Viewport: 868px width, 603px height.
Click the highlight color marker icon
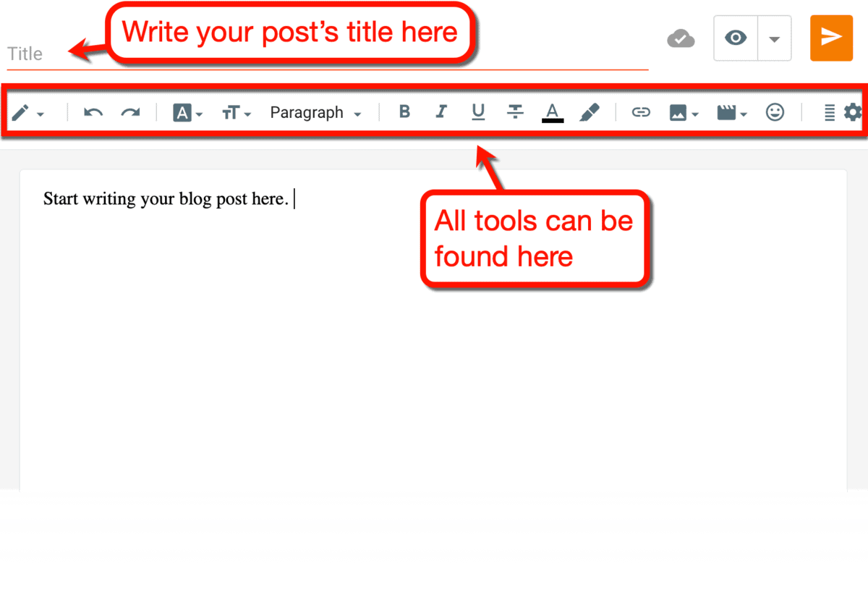[x=591, y=111]
